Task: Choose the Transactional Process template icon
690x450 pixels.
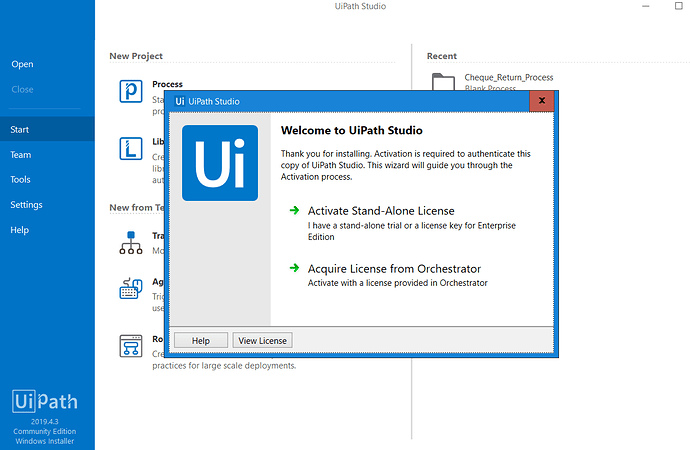Action: [x=131, y=242]
